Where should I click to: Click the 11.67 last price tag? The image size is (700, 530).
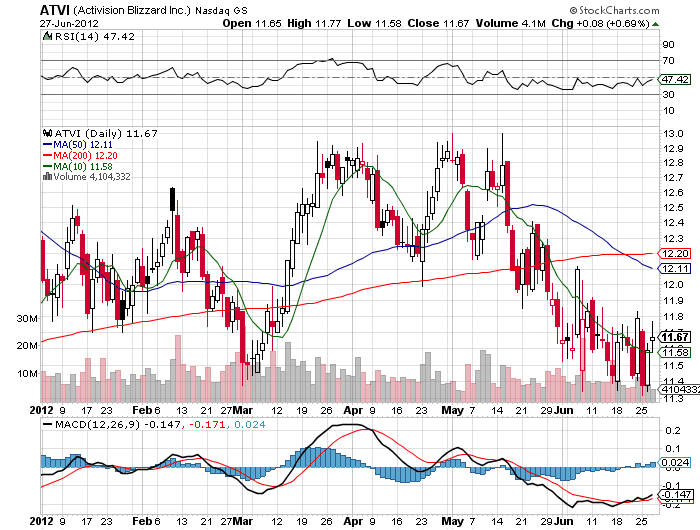tap(675, 337)
